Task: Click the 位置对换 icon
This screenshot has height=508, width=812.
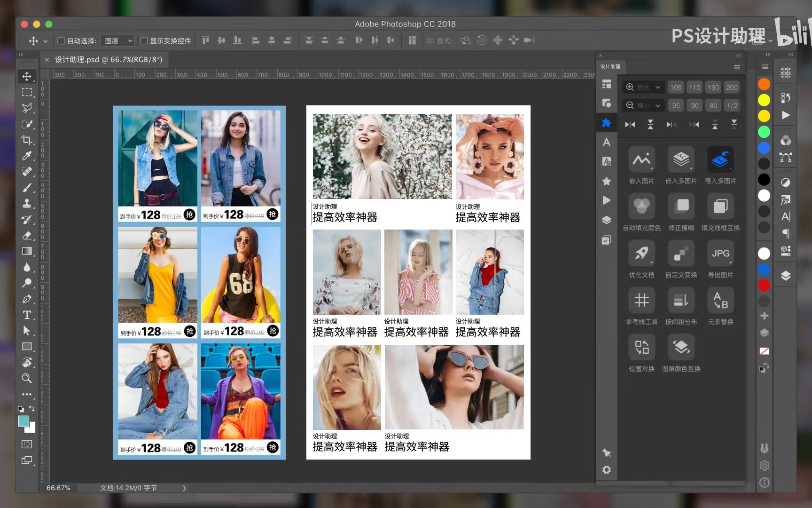Action: 641,348
